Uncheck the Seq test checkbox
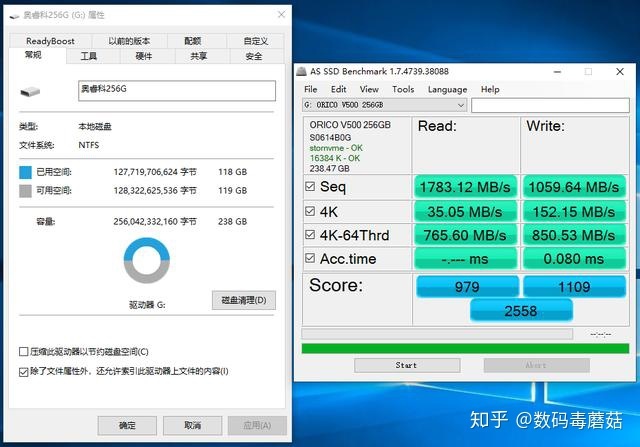The width and height of the screenshot is (640, 447). tap(310, 187)
